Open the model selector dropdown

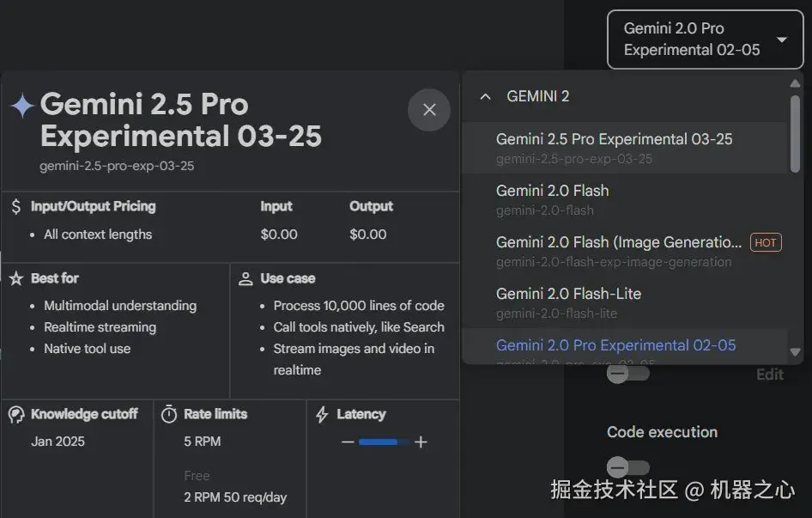705,40
